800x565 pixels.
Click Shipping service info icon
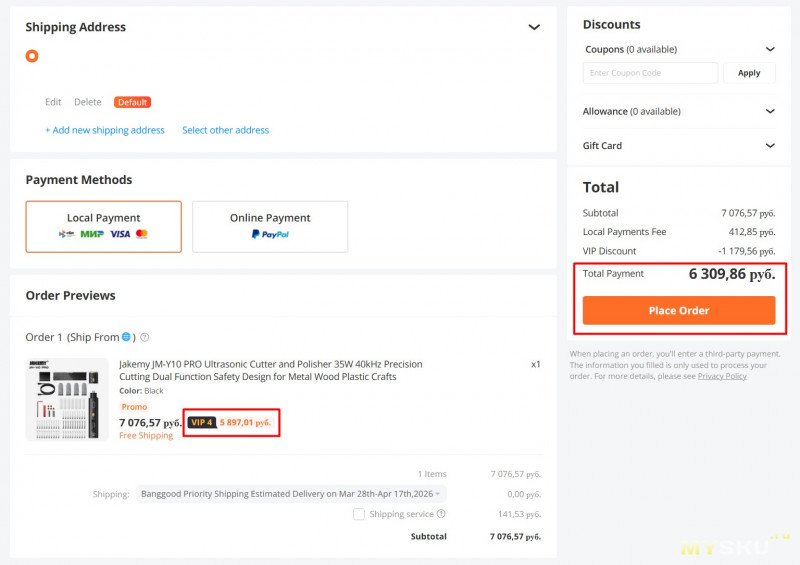[441, 514]
